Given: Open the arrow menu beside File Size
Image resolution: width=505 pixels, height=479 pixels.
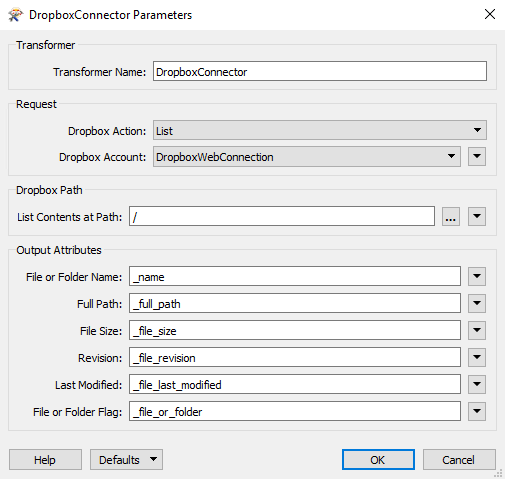Looking at the screenshot, I should [x=477, y=330].
